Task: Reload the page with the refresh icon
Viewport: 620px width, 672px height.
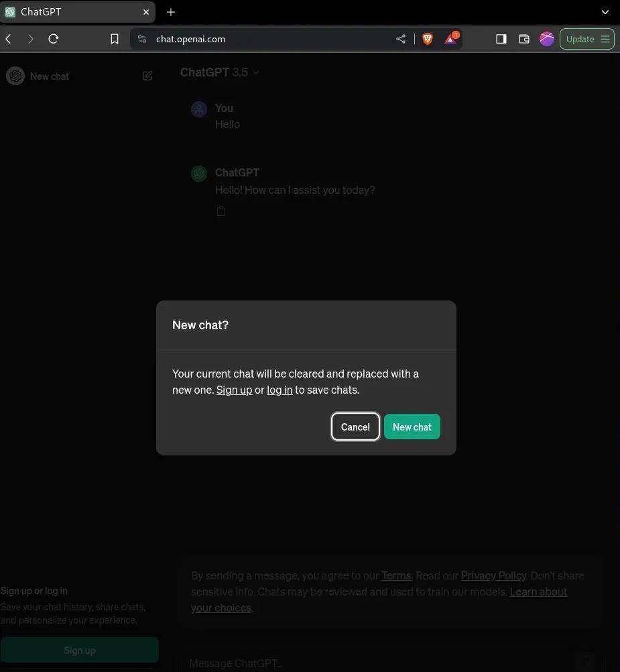Action: click(53, 39)
